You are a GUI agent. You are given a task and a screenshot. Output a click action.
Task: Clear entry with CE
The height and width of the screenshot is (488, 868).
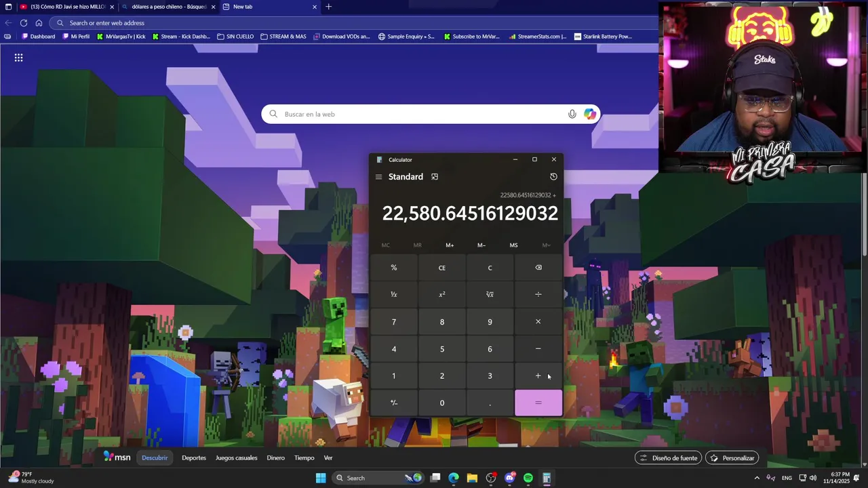pos(442,268)
